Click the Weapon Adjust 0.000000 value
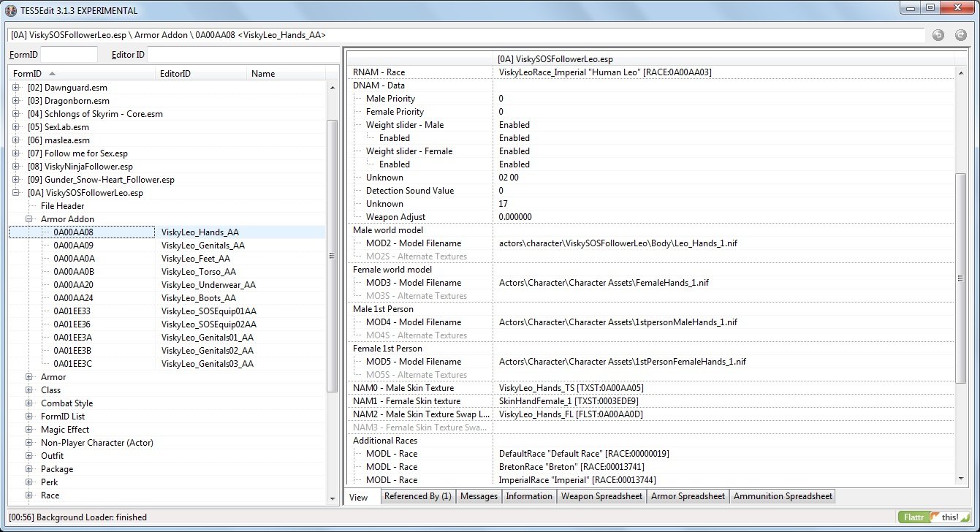This screenshot has width=980, height=532. pyautogui.click(x=515, y=217)
